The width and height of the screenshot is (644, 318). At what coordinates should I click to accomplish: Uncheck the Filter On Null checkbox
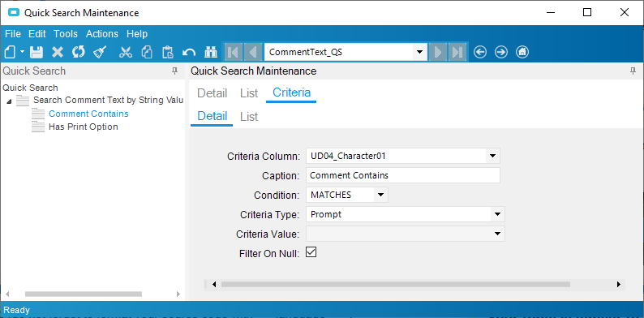click(311, 252)
